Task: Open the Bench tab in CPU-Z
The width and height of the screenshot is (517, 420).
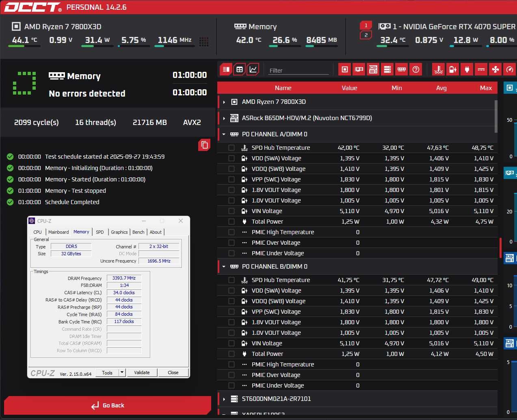Action: (138, 232)
